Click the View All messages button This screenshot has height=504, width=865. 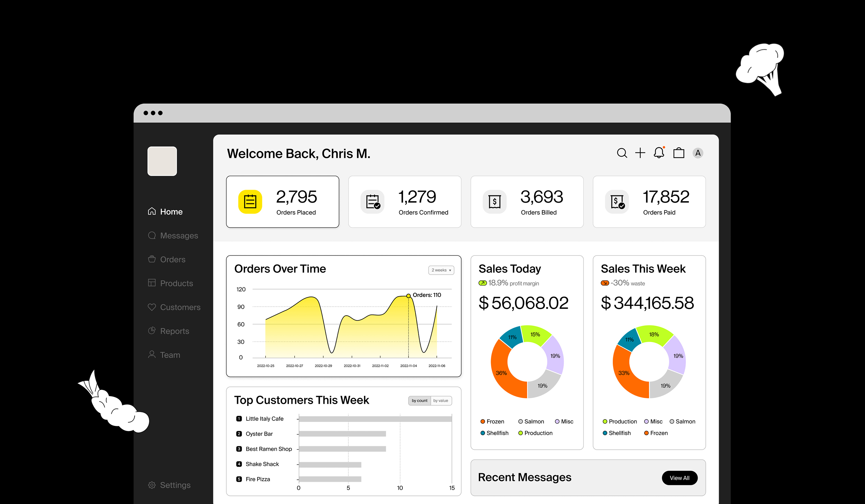point(679,478)
